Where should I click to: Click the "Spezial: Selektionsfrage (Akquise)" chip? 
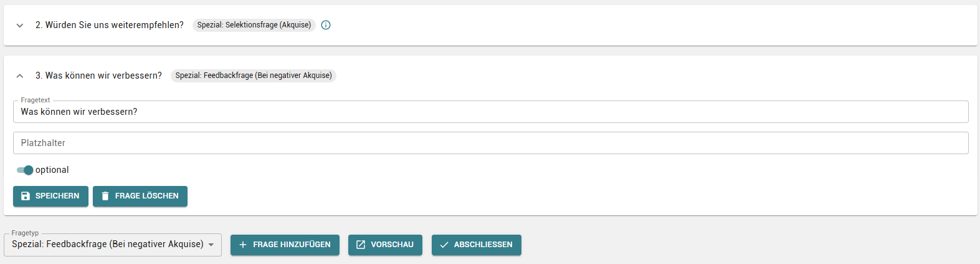tap(254, 25)
